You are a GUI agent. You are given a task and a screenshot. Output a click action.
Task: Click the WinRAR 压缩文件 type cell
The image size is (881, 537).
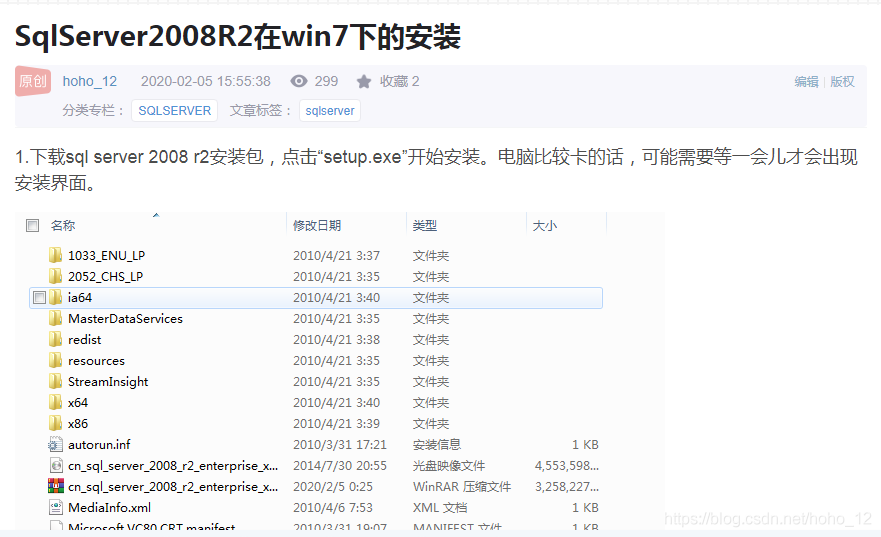coord(462,486)
